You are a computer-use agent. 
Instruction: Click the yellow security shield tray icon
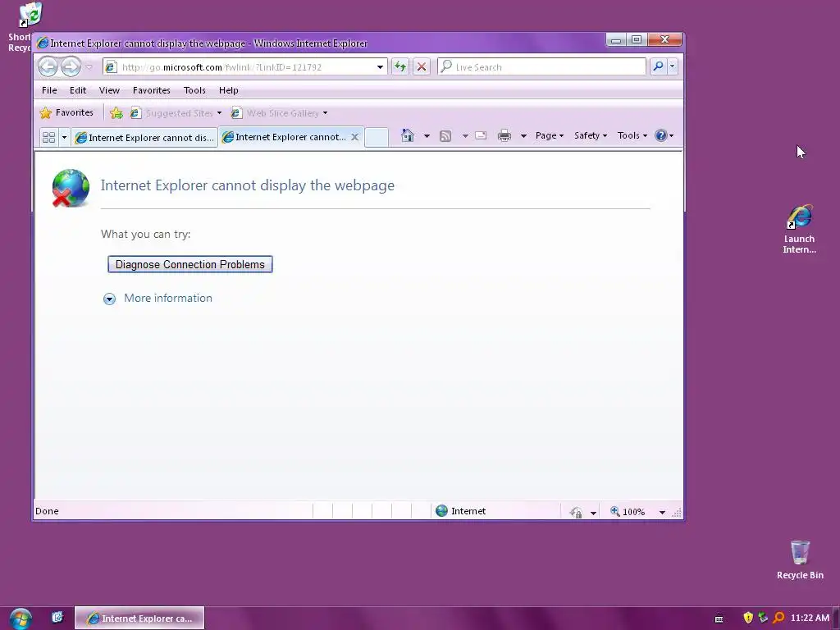click(x=748, y=618)
